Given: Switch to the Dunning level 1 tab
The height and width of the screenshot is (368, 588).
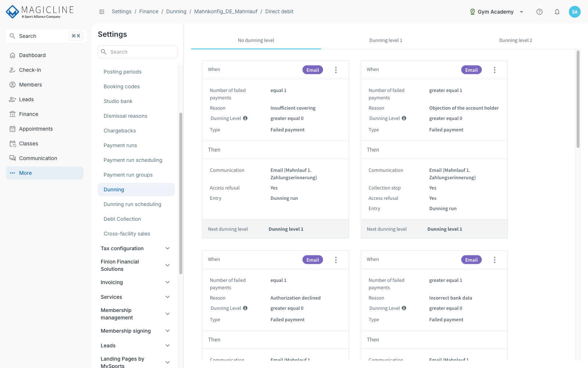Looking at the screenshot, I should [x=386, y=40].
